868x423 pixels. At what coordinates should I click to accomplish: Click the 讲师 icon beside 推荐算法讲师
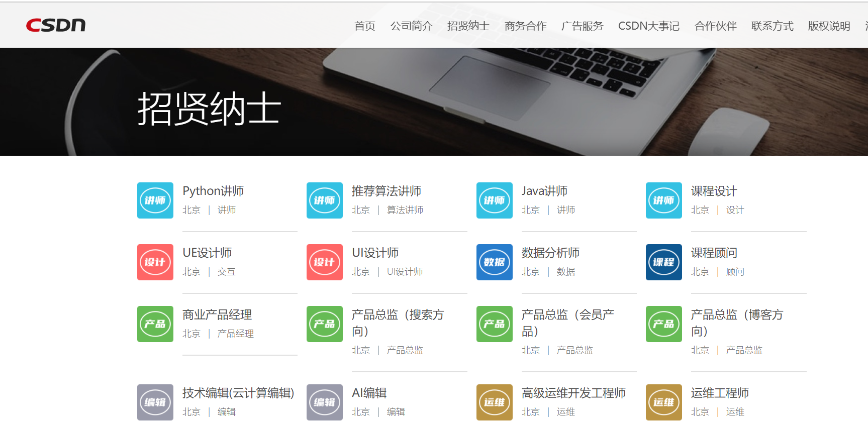click(325, 200)
